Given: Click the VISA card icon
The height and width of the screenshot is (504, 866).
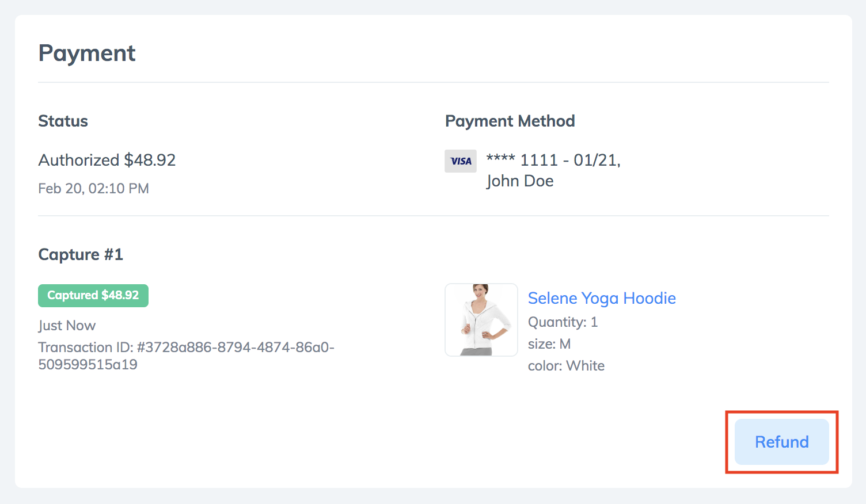Looking at the screenshot, I should (461, 161).
